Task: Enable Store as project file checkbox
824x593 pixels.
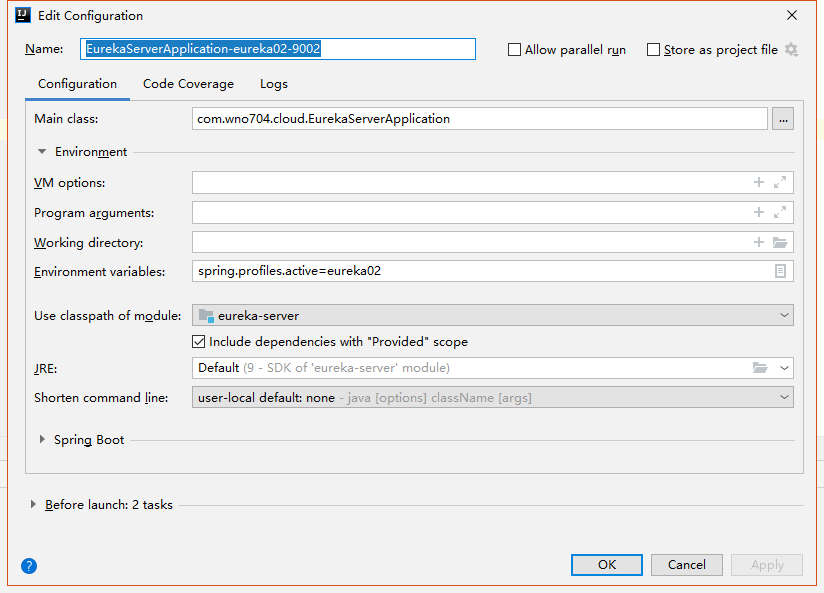Action: (x=654, y=50)
